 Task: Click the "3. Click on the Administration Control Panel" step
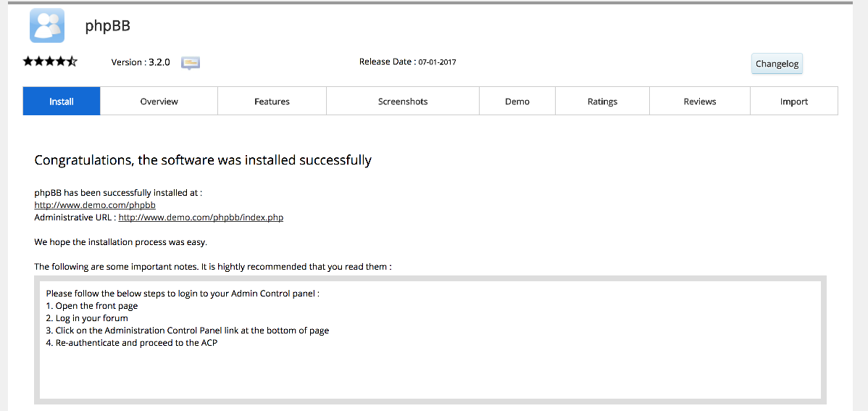pyautogui.click(x=188, y=331)
